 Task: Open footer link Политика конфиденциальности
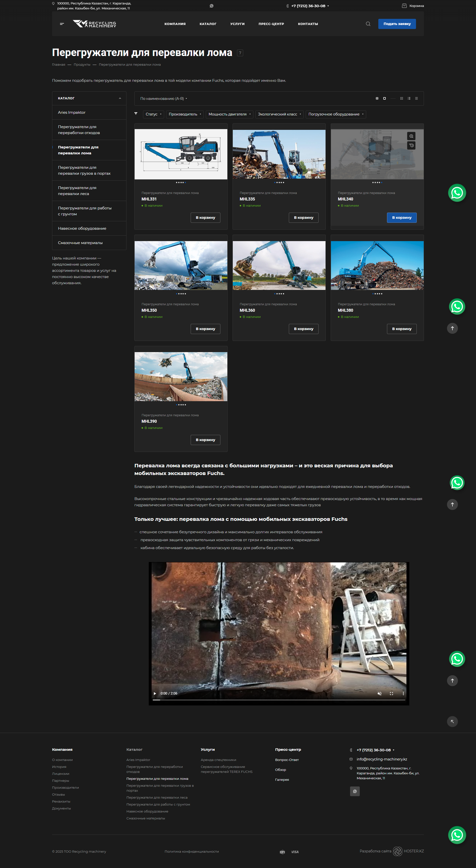click(x=191, y=851)
